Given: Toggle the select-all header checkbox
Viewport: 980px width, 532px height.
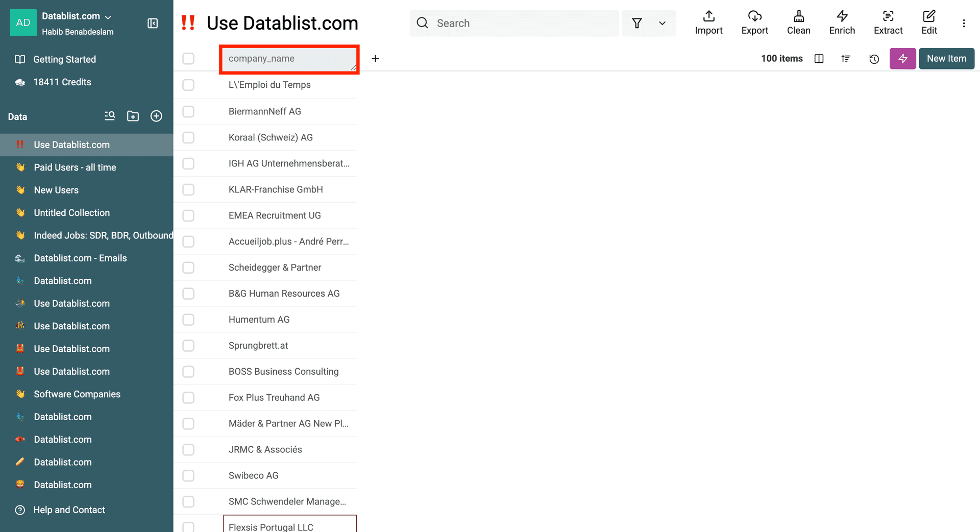Looking at the screenshot, I should pyautogui.click(x=188, y=59).
